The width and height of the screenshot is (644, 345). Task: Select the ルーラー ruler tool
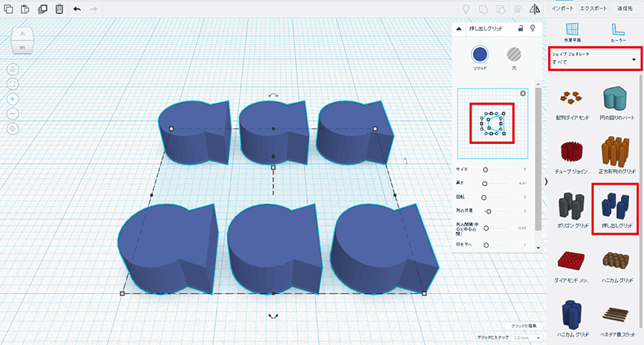coord(618,33)
